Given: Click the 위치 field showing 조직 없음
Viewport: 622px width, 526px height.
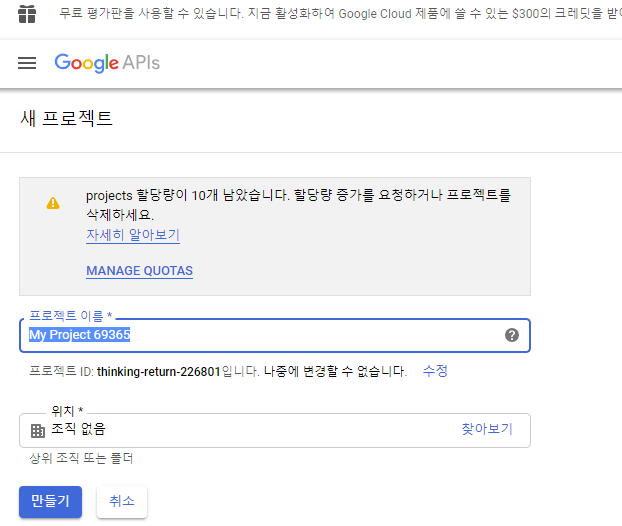Looking at the screenshot, I should pos(275,430).
